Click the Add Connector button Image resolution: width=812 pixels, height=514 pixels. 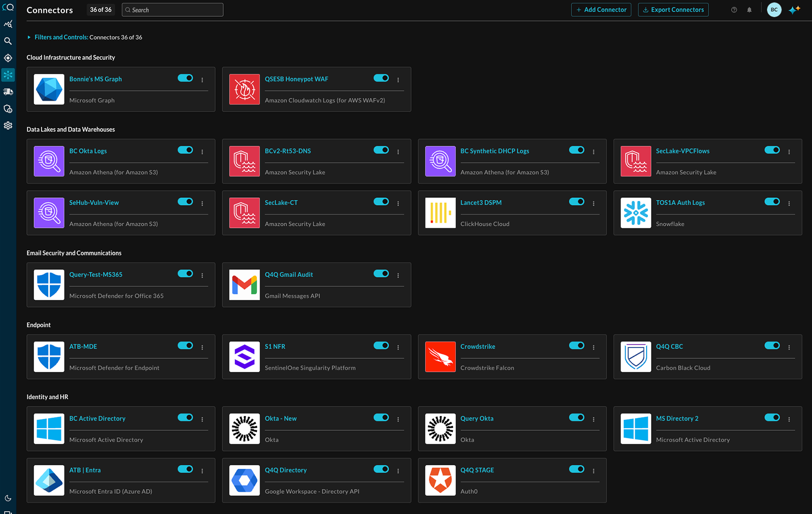601,10
